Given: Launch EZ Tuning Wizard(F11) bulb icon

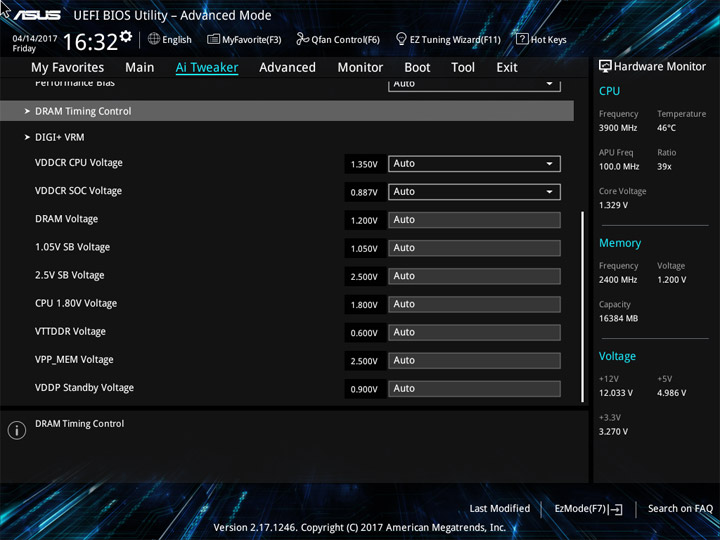Looking at the screenshot, I should click(401, 39).
